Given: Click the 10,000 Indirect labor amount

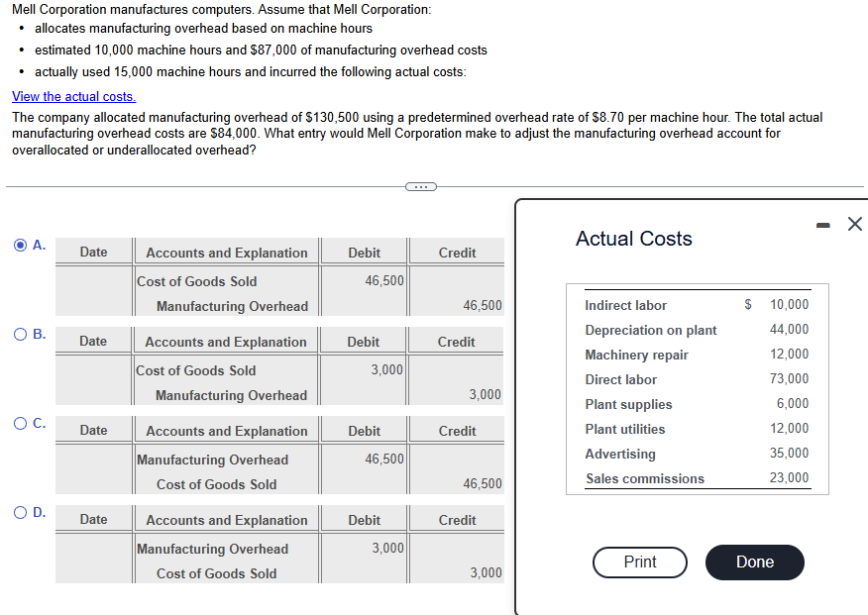Looking at the screenshot, I should (x=790, y=304).
